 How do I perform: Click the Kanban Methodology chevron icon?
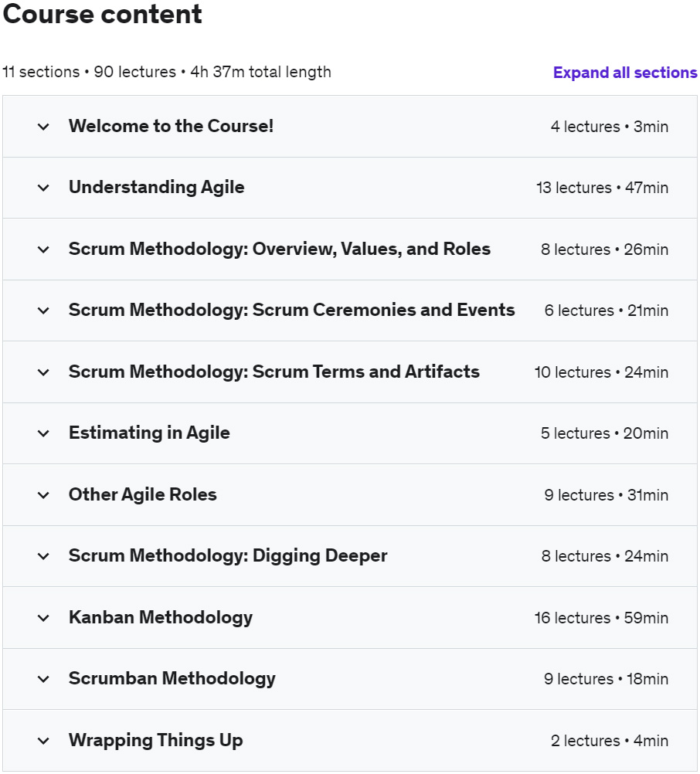43,618
